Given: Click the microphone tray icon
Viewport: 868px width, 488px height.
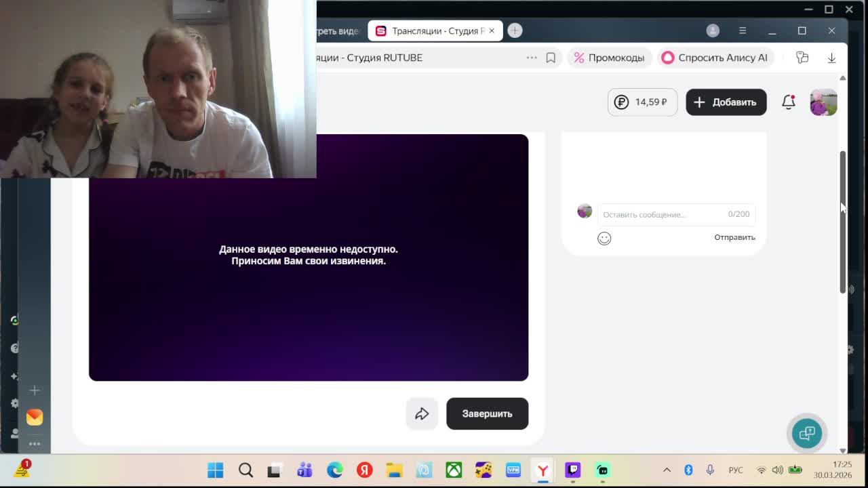Looking at the screenshot, I should [710, 470].
